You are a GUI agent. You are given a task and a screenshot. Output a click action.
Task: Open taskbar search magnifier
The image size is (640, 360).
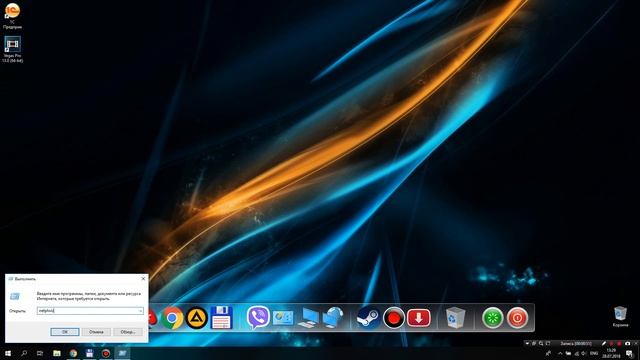coord(24,353)
